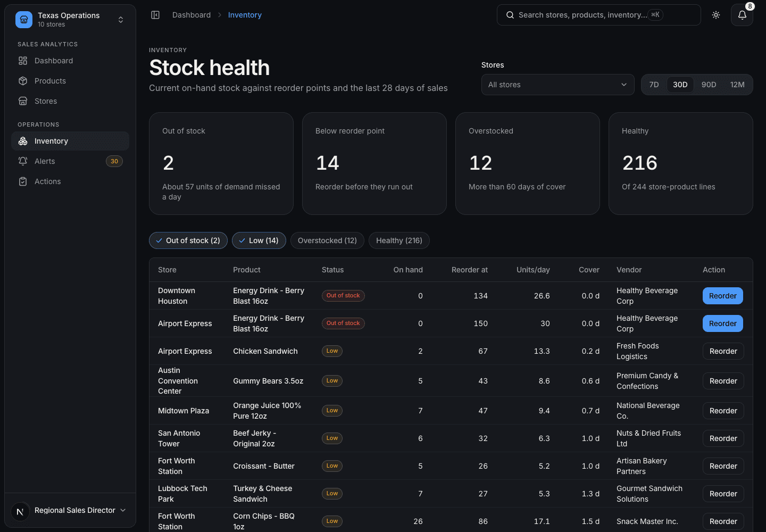Click the On hand column header

[x=408, y=270]
